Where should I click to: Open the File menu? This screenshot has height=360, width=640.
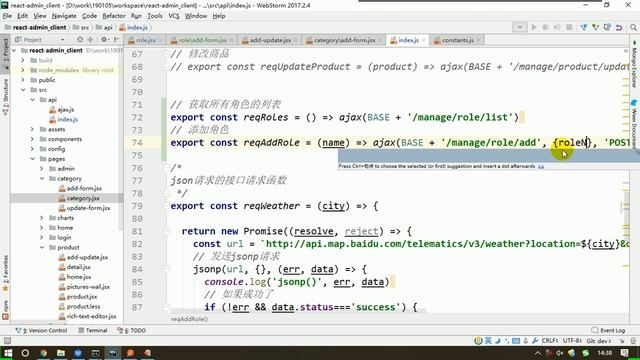point(7,16)
